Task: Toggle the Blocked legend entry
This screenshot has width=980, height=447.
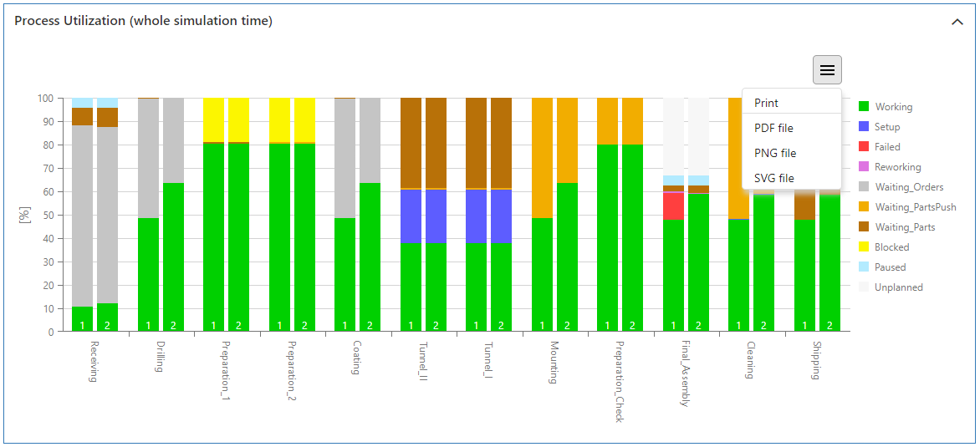Action: click(x=891, y=247)
